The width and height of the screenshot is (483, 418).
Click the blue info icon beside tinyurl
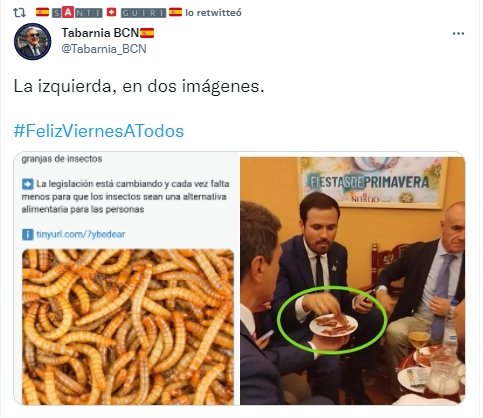coord(28,234)
